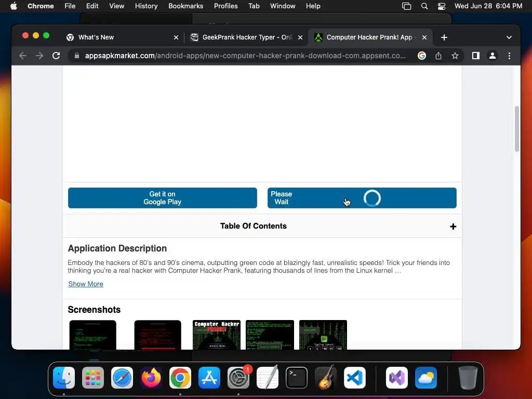Open Computer Hacker Prank title screenshot
Viewport: 532px width, 399px height.
(217, 335)
